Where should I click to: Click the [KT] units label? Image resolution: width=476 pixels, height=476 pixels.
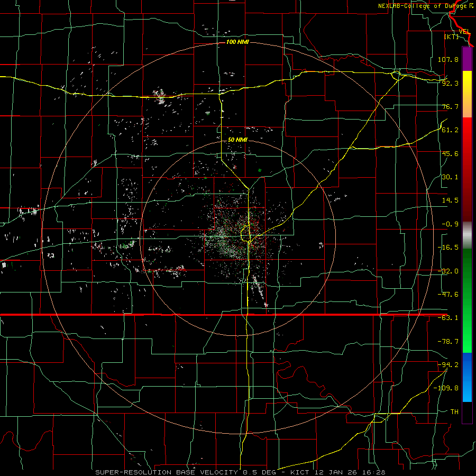451,36
